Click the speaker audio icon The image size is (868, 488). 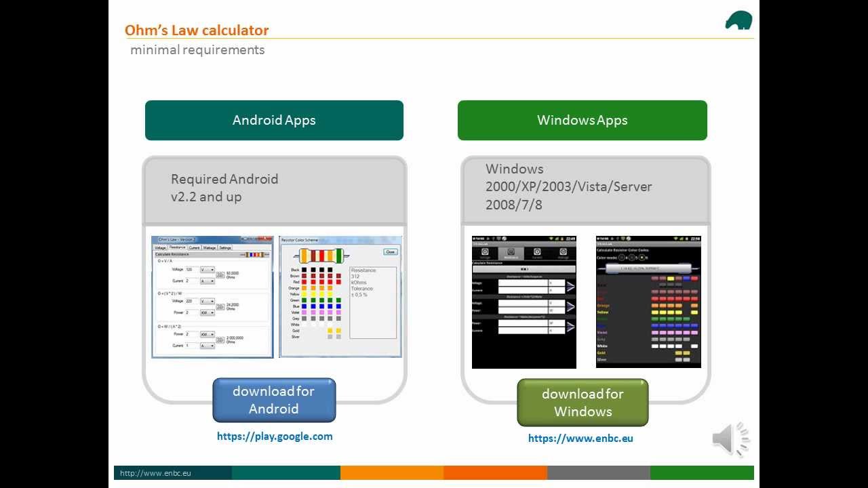(x=730, y=439)
